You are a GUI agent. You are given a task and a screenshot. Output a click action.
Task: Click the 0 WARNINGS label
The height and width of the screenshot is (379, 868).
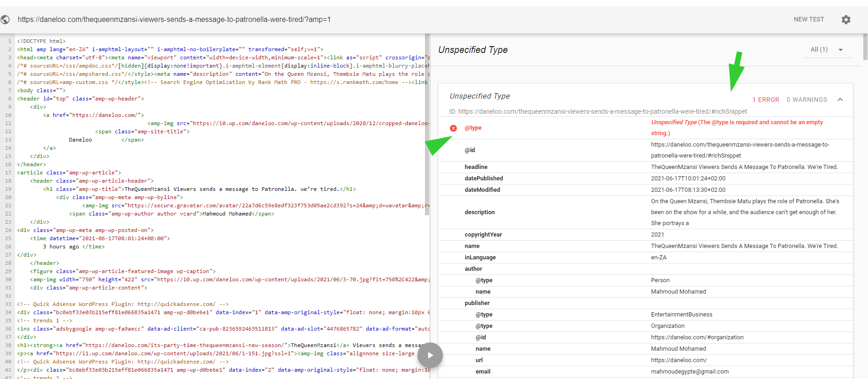pyautogui.click(x=806, y=100)
